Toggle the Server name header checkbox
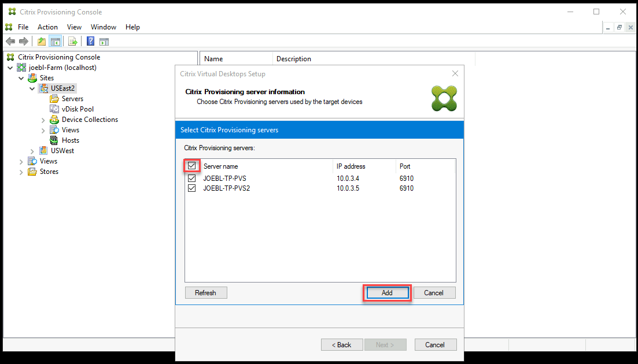Screen dimensions: 638x364 coord(191,166)
